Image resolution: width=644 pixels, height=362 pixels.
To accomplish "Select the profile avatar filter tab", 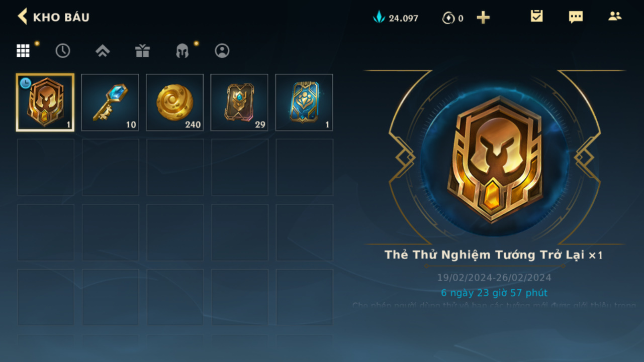I will [222, 51].
